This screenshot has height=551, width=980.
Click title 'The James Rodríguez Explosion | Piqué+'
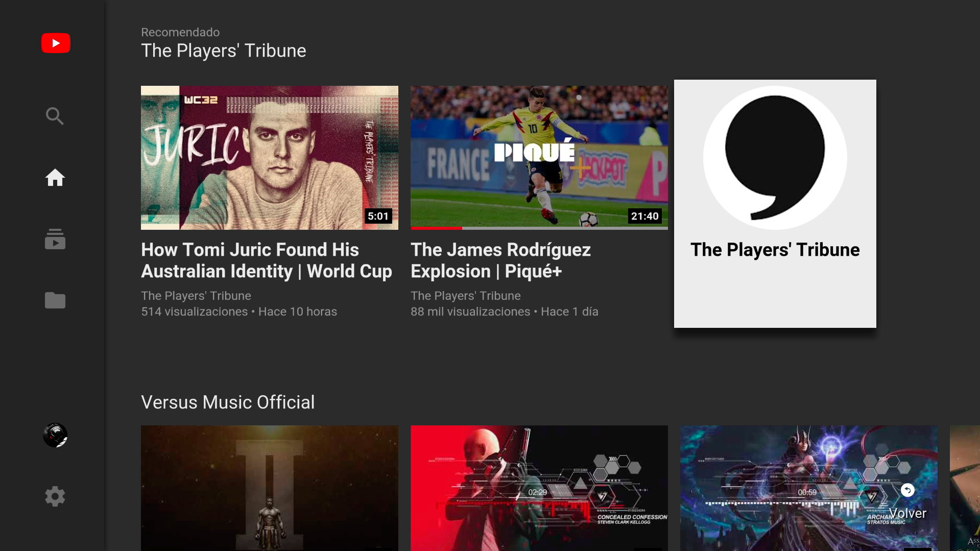coord(500,260)
